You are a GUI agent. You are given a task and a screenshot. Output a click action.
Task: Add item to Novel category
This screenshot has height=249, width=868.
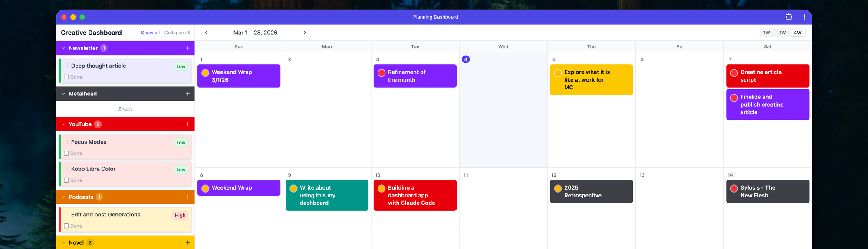[x=188, y=242]
